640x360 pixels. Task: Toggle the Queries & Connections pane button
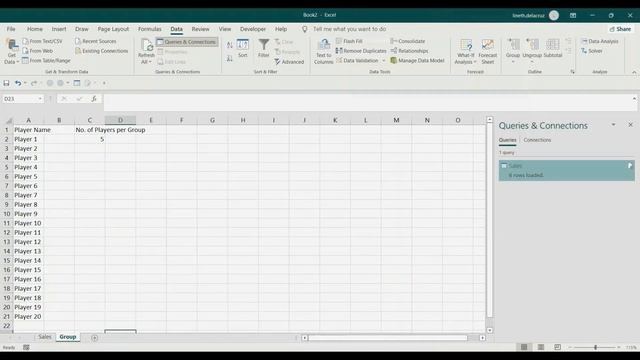click(x=187, y=42)
